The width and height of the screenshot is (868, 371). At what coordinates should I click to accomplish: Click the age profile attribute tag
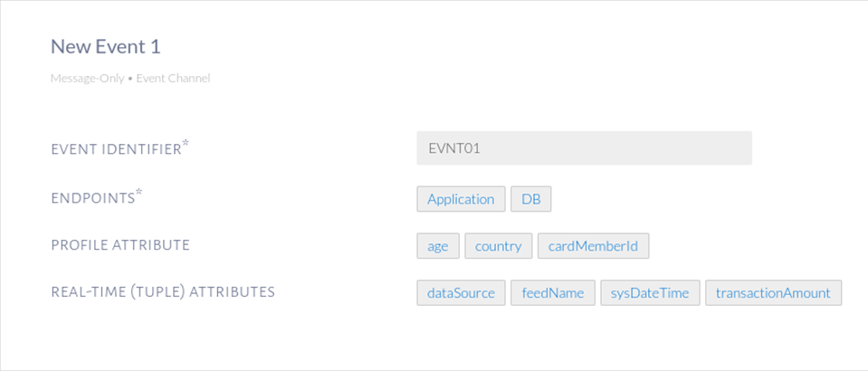click(x=438, y=246)
